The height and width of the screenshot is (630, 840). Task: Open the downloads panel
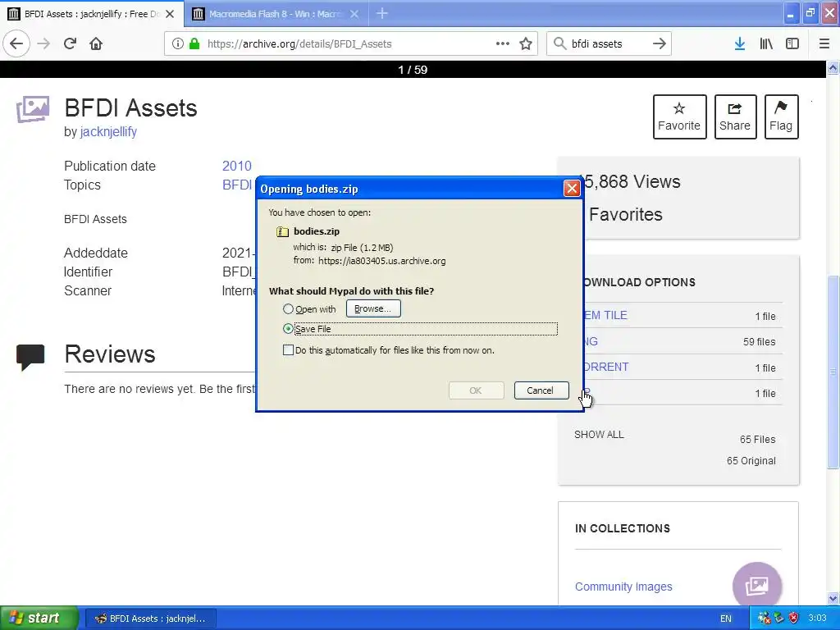tap(740, 43)
